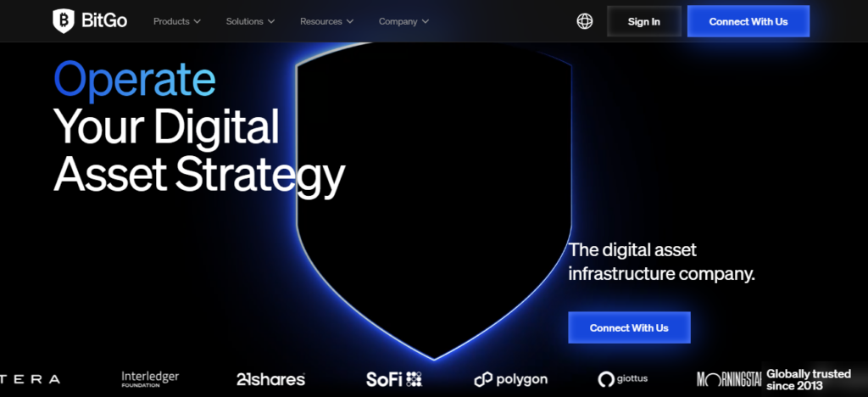The height and width of the screenshot is (397, 868).
Task: Click the Sign In button
Action: click(x=644, y=21)
